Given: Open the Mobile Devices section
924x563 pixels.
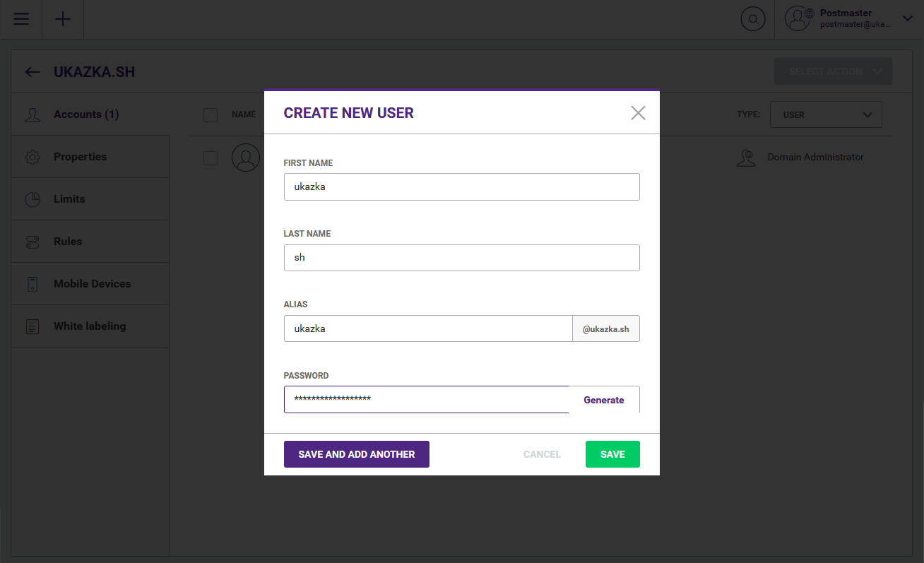Looking at the screenshot, I should click(92, 284).
